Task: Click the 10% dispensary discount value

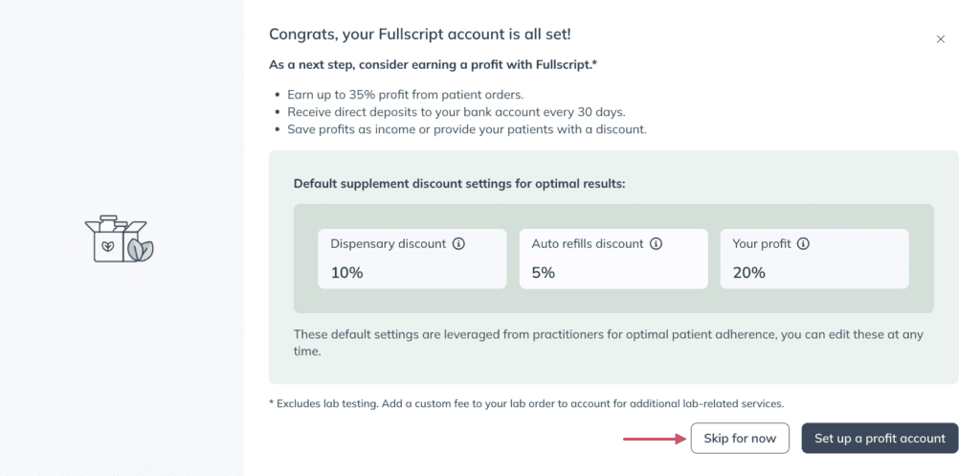Action: [346, 273]
